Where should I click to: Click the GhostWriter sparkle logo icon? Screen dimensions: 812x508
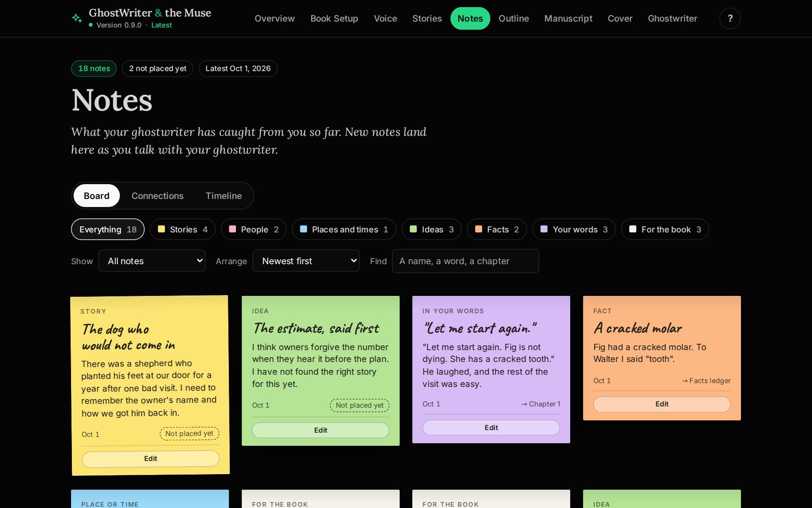[x=77, y=18]
